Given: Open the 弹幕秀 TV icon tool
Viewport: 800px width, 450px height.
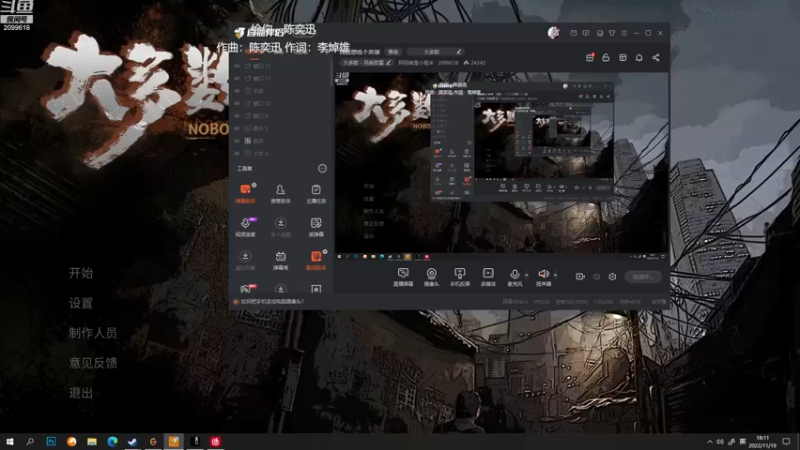Looking at the screenshot, I should point(280,260).
